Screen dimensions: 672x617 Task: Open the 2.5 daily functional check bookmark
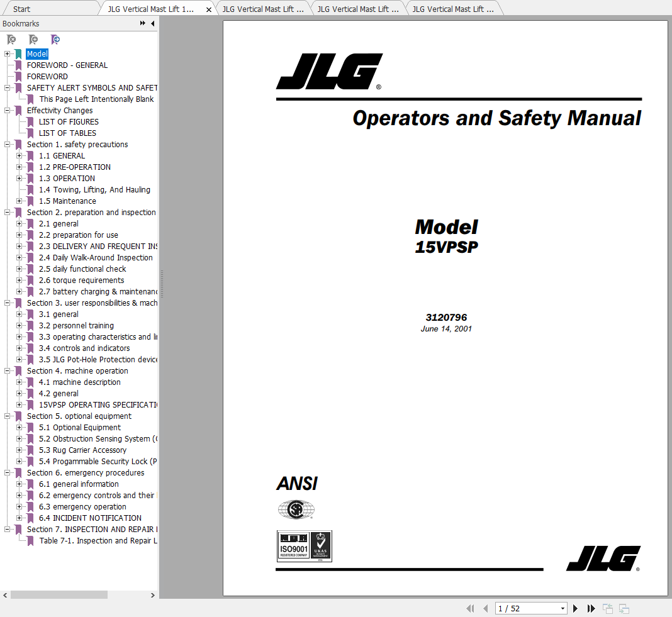point(82,269)
